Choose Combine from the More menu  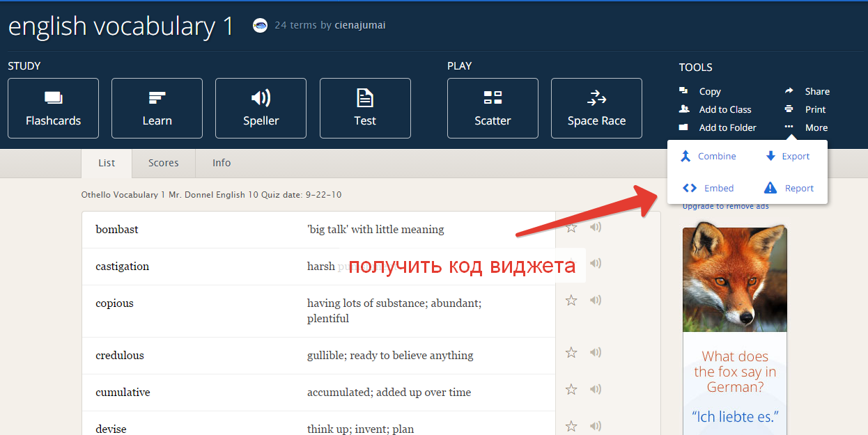(708, 157)
